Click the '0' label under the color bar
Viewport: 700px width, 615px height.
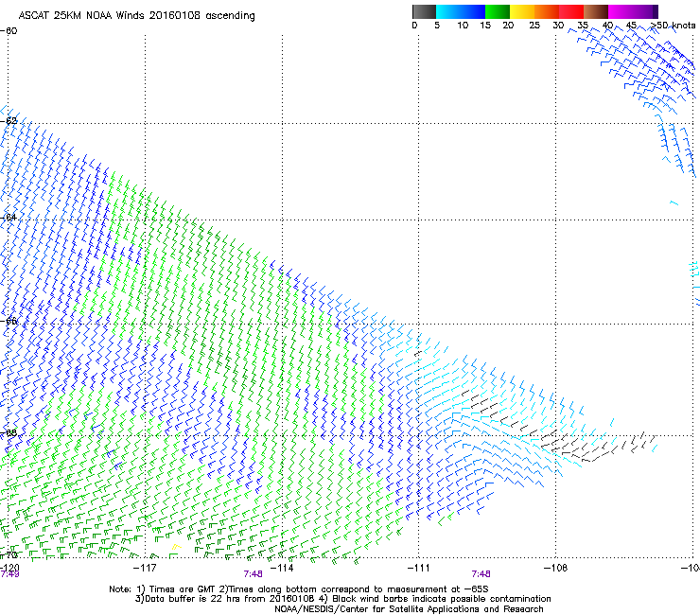[414, 26]
